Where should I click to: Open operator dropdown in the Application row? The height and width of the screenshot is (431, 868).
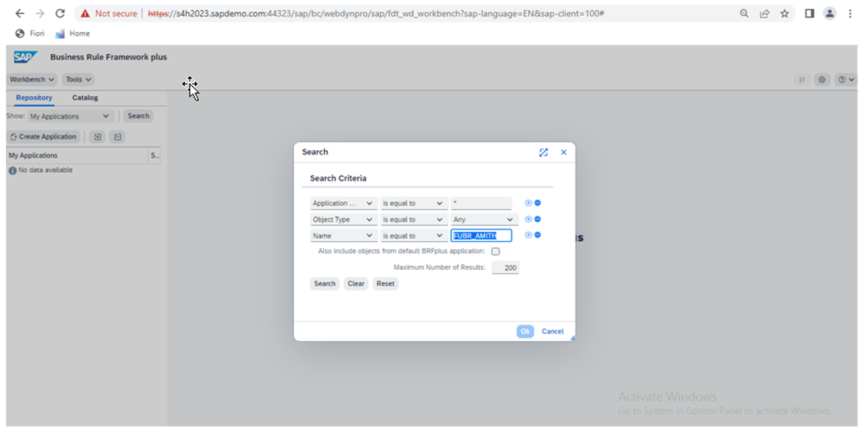click(x=413, y=203)
